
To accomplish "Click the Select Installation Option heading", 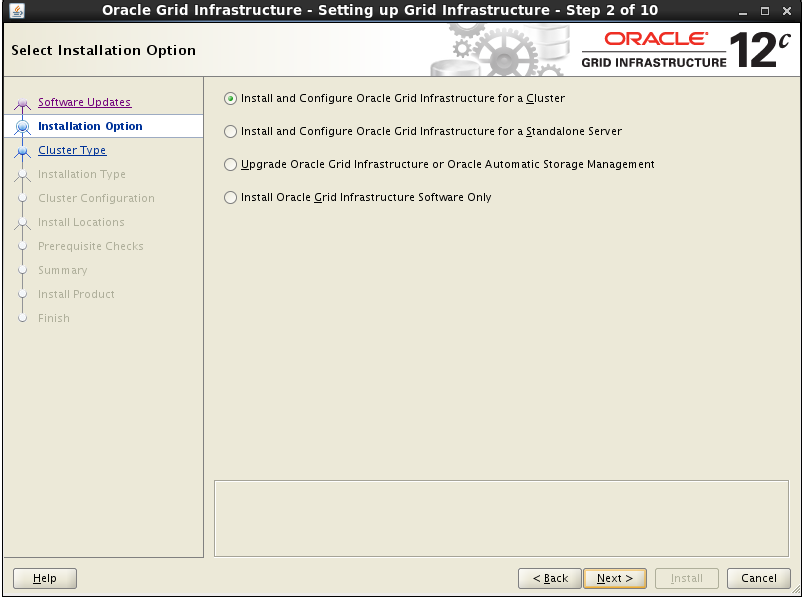I will click(103, 50).
